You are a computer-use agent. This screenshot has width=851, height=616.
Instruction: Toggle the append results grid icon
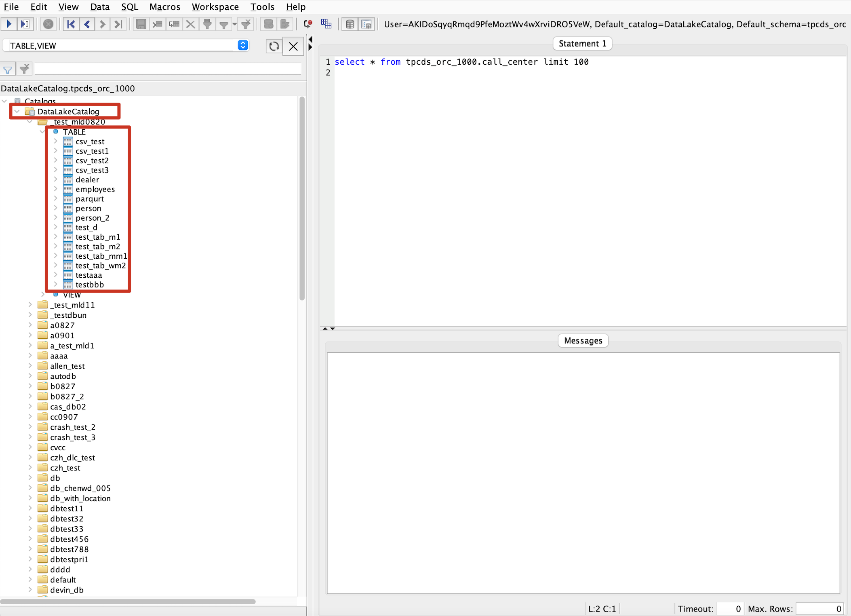pyautogui.click(x=326, y=24)
